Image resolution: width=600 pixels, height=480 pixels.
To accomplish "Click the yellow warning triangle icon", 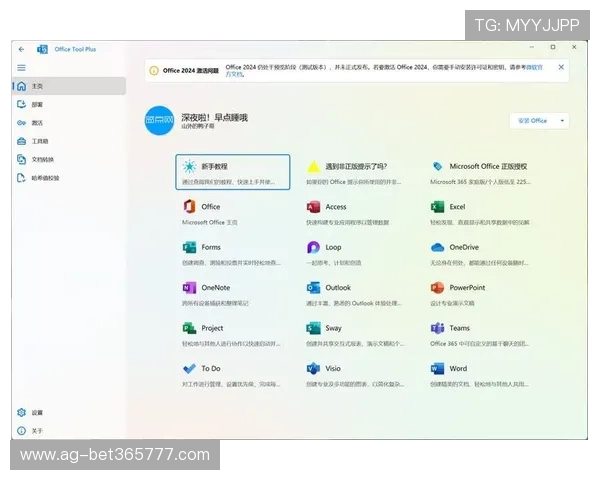I will point(313,167).
